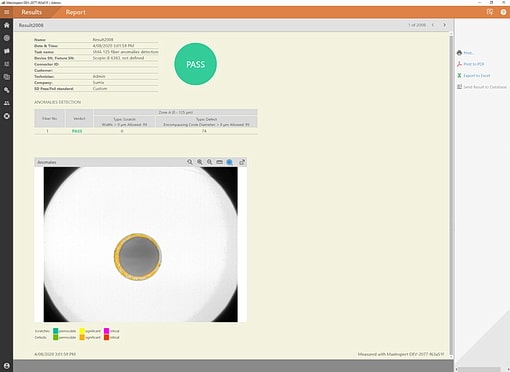Click the fiber endface anomalies image
Viewport: 510px width, 372px height.
(141, 244)
